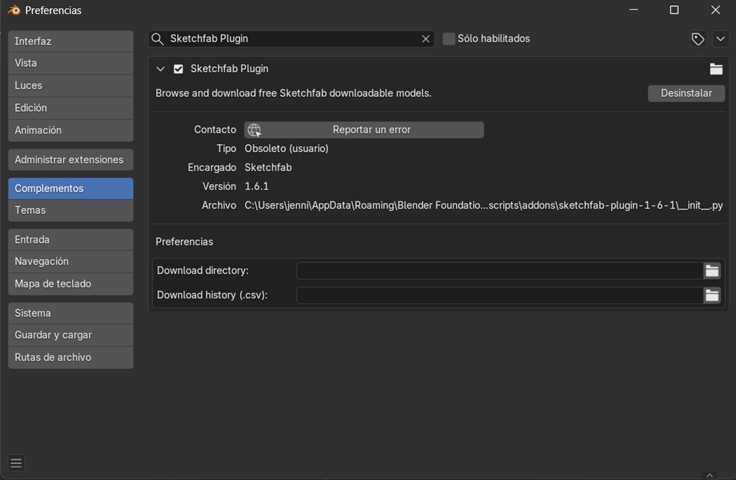736x480 pixels.
Task: Maximize the Preferencias window
Action: coord(674,10)
